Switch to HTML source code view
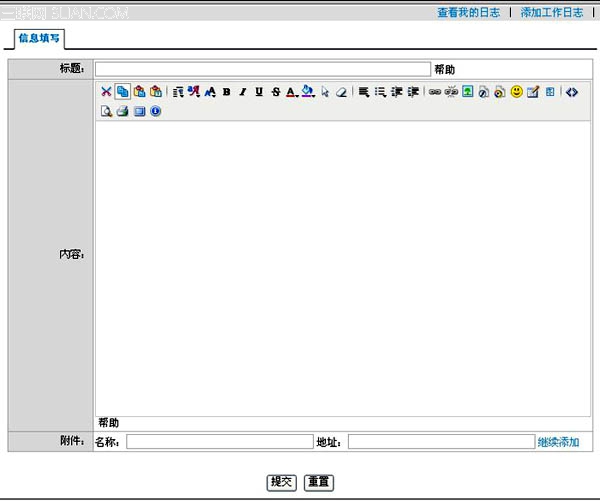This screenshot has width=600, height=501. tap(572, 92)
